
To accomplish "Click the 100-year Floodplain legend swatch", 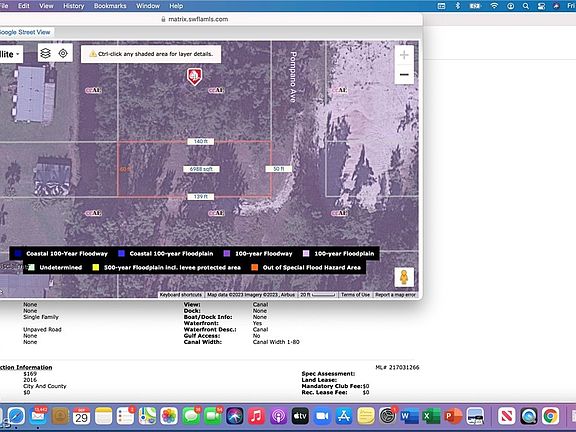I will coord(306,253).
